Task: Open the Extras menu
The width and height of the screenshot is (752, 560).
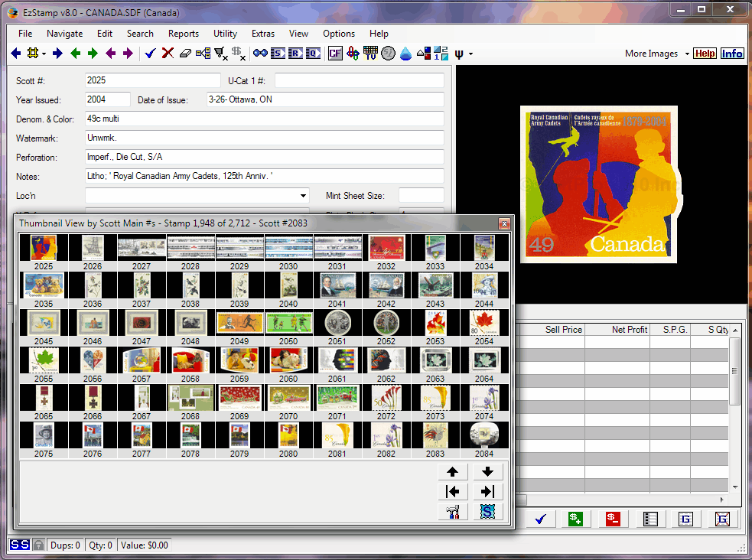Action: 263,34
